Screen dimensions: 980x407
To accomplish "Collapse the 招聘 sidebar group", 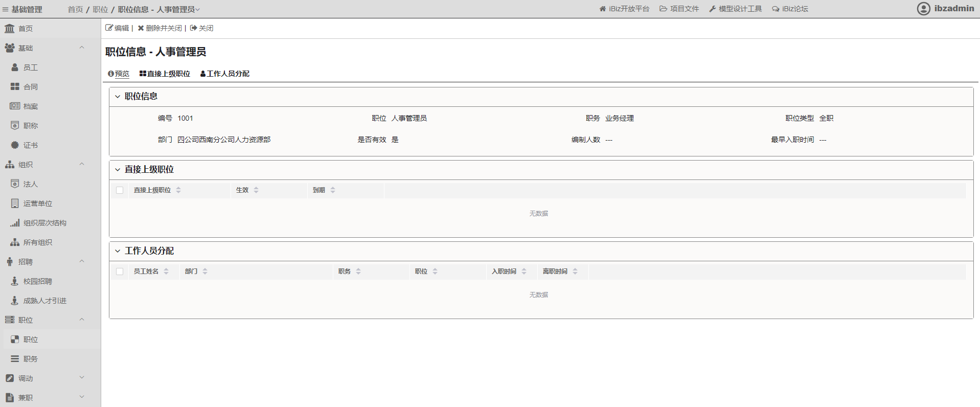I will click(x=82, y=261).
